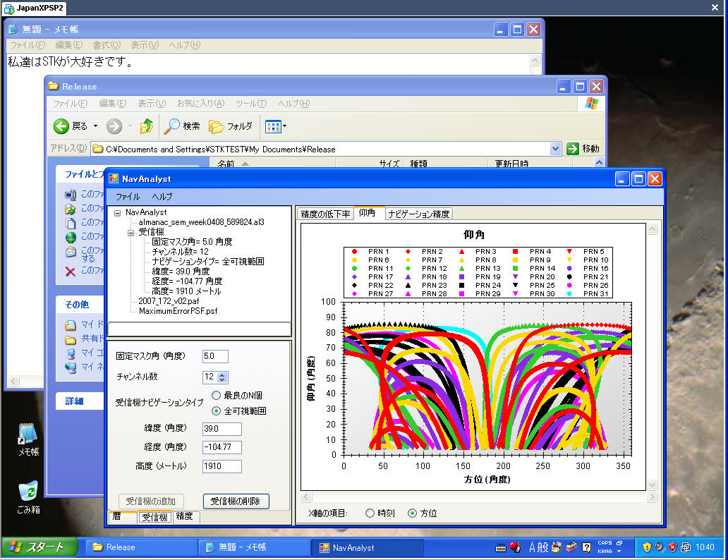Open the 編集 menu in Notepad
This screenshot has width=728, height=560.
[x=68, y=45]
